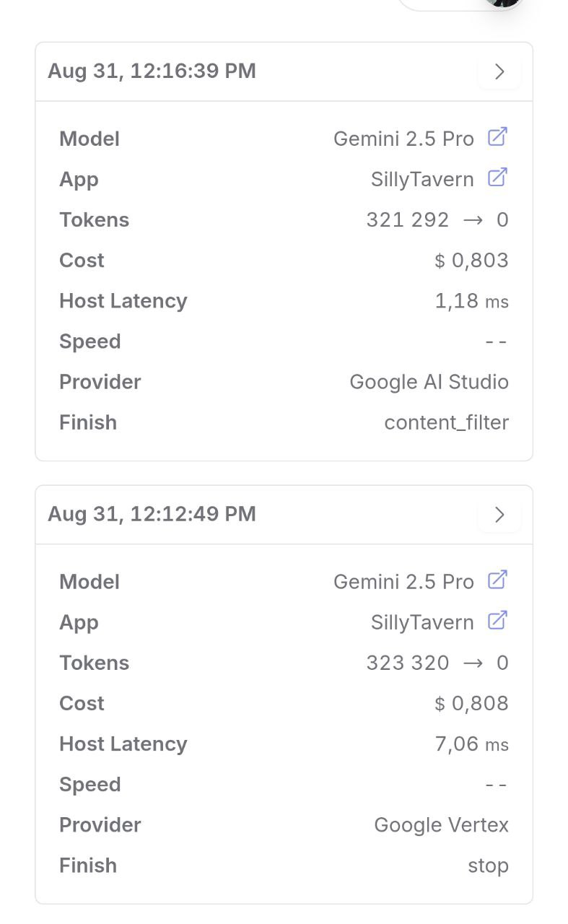
Task: Open SillyTavern app link icon in 12:16:39 PM entry
Action: click(x=497, y=177)
